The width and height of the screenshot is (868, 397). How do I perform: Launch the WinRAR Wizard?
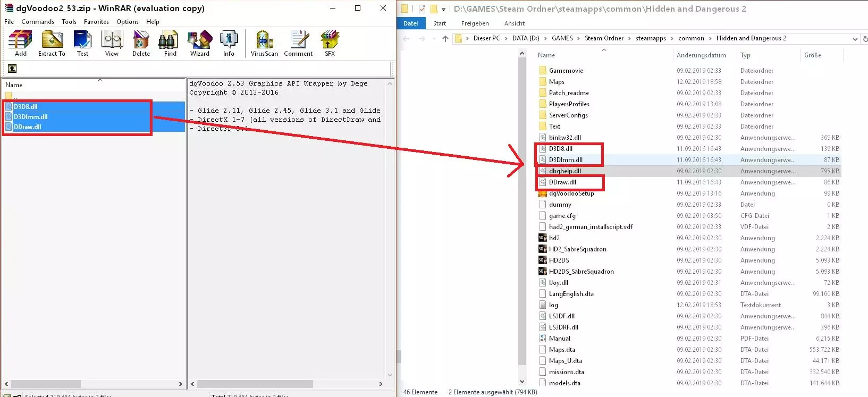tap(200, 43)
